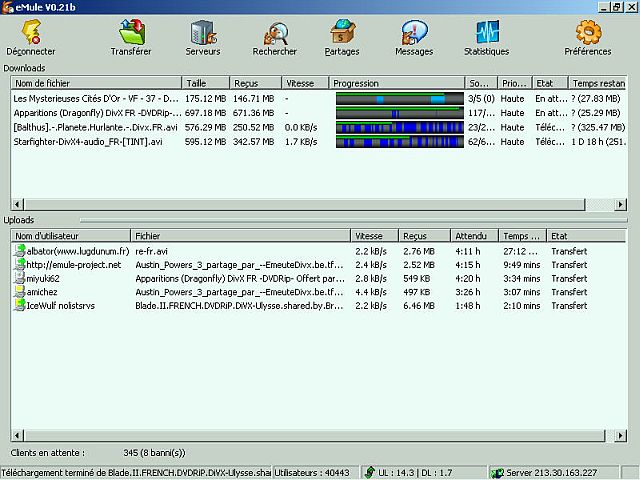Sort downloads by Nom de fichier column
Screen dimensions: 640x480
pyautogui.click(x=95, y=83)
